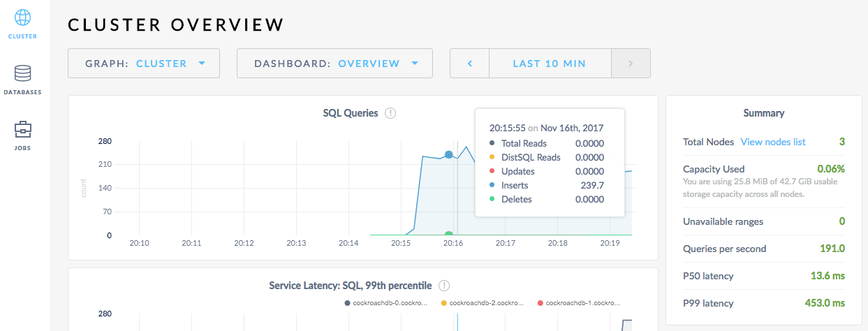This screenshot has width=868, height=331.
Task: Go to previous time range arrow
Action: [470, 64]
